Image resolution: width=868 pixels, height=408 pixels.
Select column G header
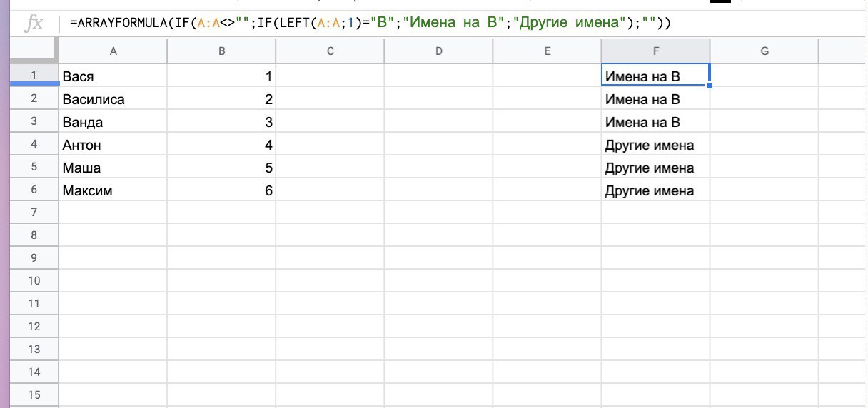click(x=764, y=51)
